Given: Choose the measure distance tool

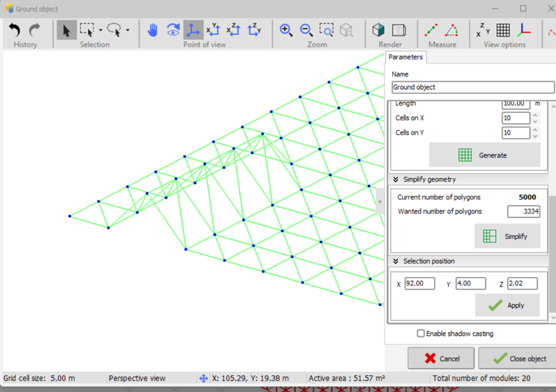Looking at the screenshot, I should (432, 30).
